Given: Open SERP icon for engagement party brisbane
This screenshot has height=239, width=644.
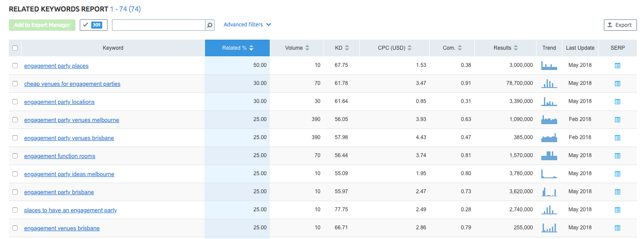Looking at the screenshot, I should click(x=617, y=192).
